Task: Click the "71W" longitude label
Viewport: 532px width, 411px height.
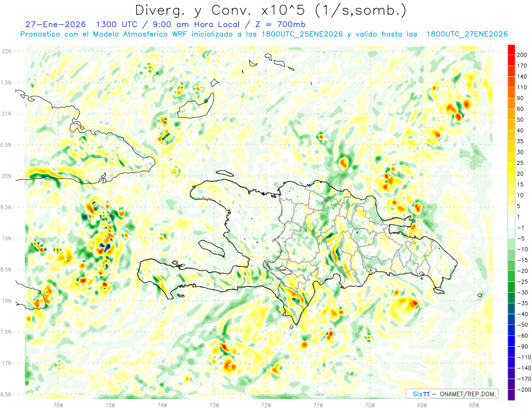Action: (x=318, y=405)
